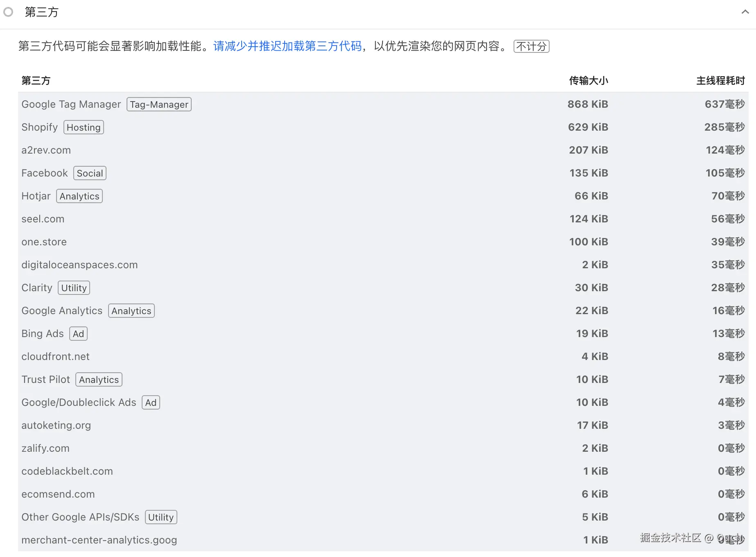This screenshot has width=756, height=557.
Task: Click the 17 KiB transfer size value
Action: 593,426
